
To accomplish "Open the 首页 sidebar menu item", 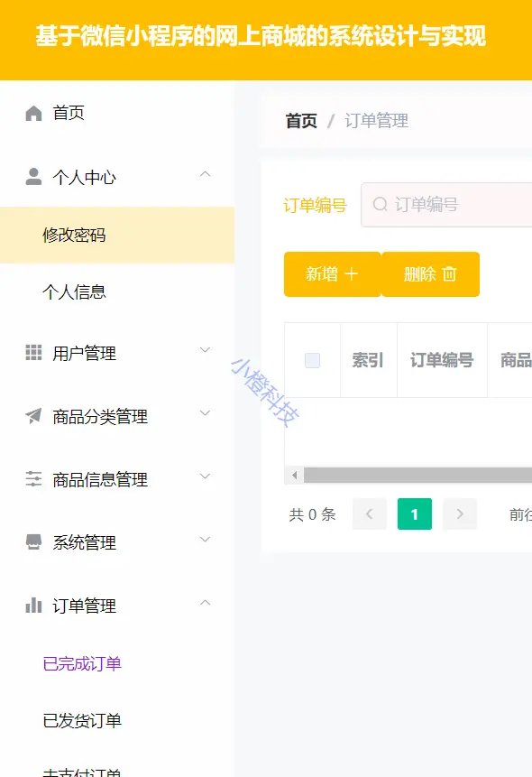I will coord(117,114).
